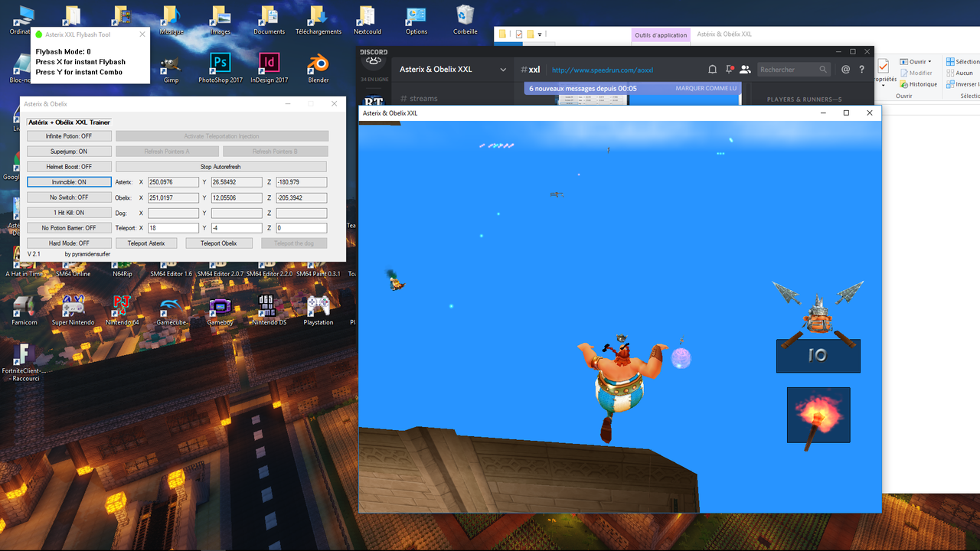
Task: Open the Blender desktop shortcut
Action: point(318,69)
